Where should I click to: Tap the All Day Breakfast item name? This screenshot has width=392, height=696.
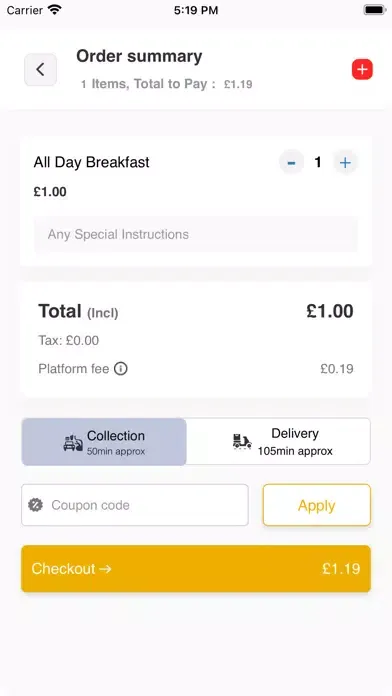point(91,162)
